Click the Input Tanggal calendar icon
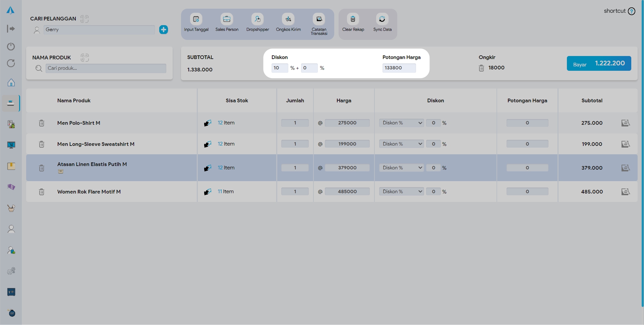 [196, 19]
